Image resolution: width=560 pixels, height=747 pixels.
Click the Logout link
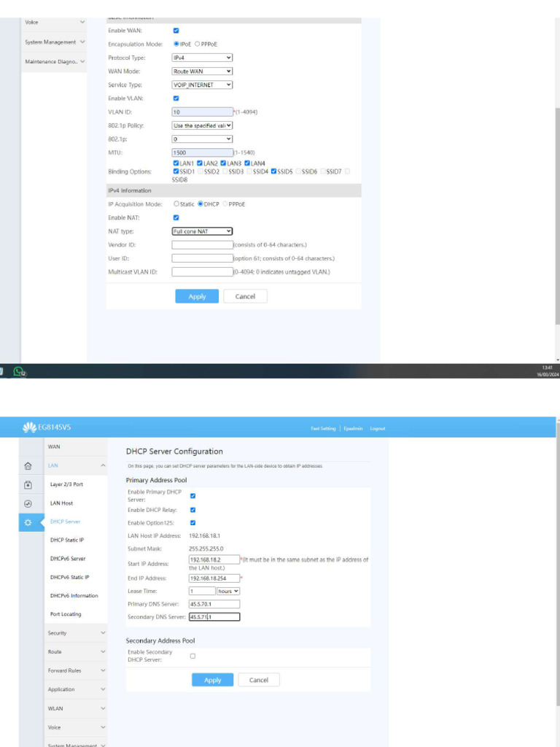378,428
